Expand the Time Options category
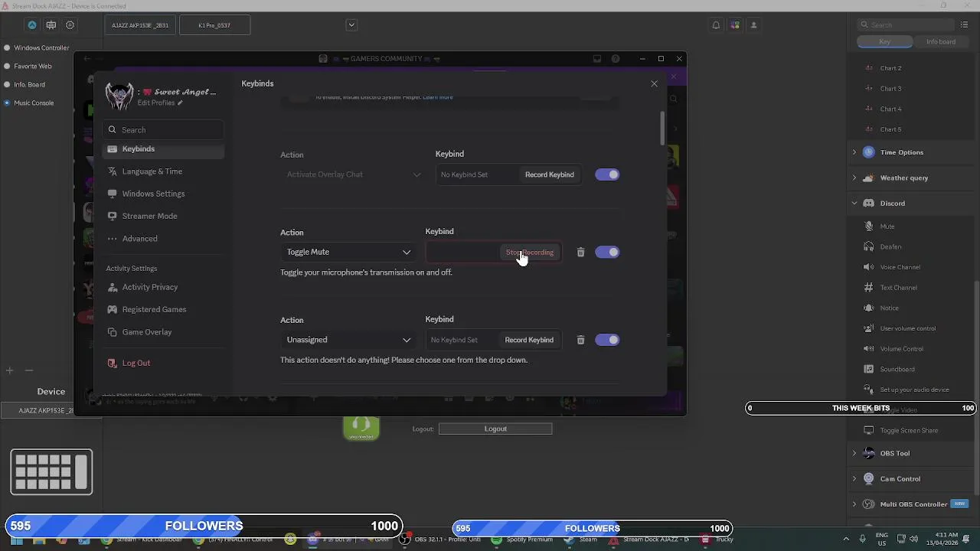Image resolution: width=980 pixels, height=551 pixels. click(x=854, y=152)
